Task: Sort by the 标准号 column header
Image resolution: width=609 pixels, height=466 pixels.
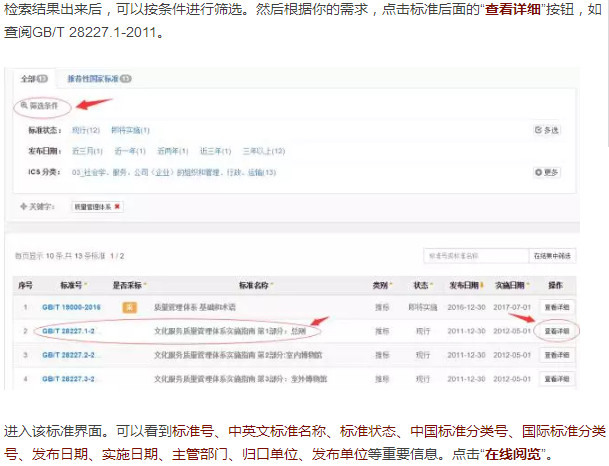Action: (71, 285)
